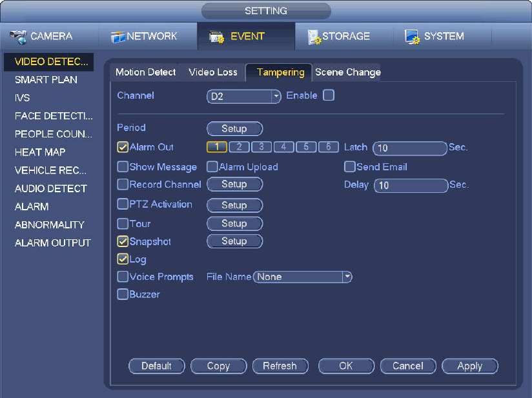The width and height of the screenshot is (532, 398).
Task: Switch to the Motion Detect tab
Action: click(145, 72)
